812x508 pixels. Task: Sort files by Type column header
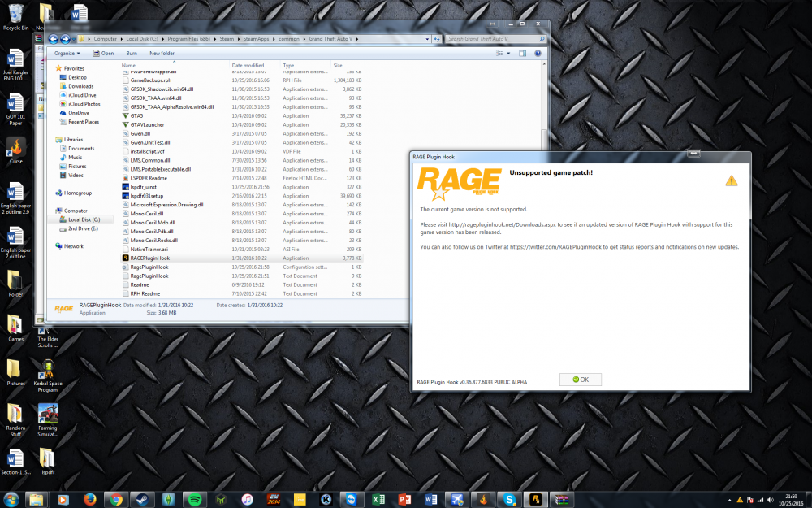pos(305,65)
